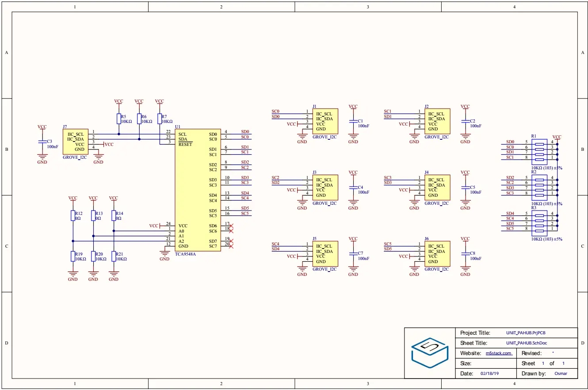This screenshot has height=390, width=588.
Task: Click the no-connect X on pin 20
Action: click(231, 246)
